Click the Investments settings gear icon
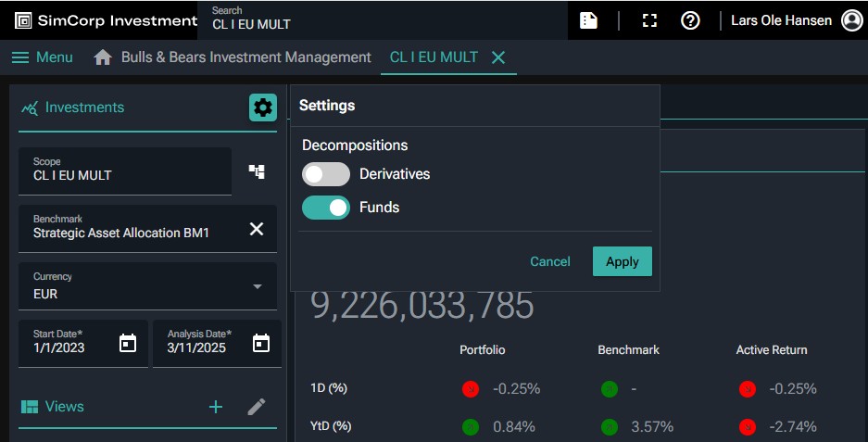868x442 pixels. click(x=263, y=107)
